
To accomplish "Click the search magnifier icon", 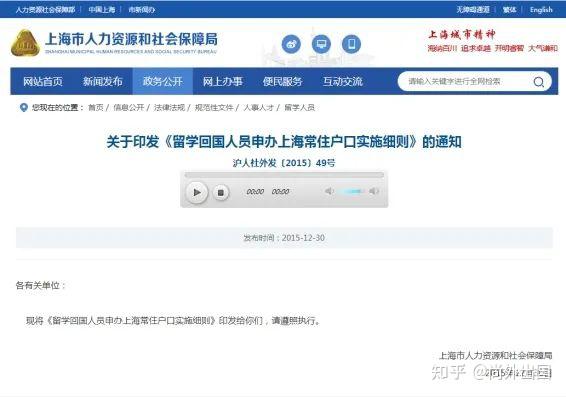I will 539,82.
